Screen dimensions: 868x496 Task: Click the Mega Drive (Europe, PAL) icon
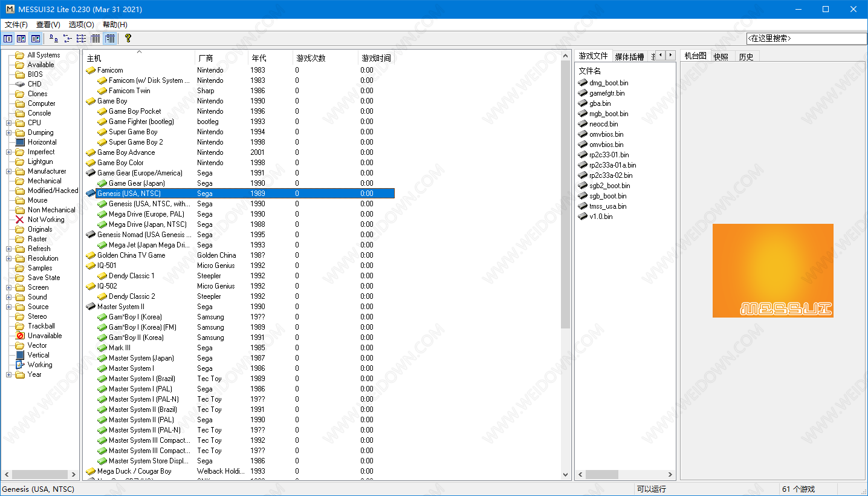click(102, 214)
